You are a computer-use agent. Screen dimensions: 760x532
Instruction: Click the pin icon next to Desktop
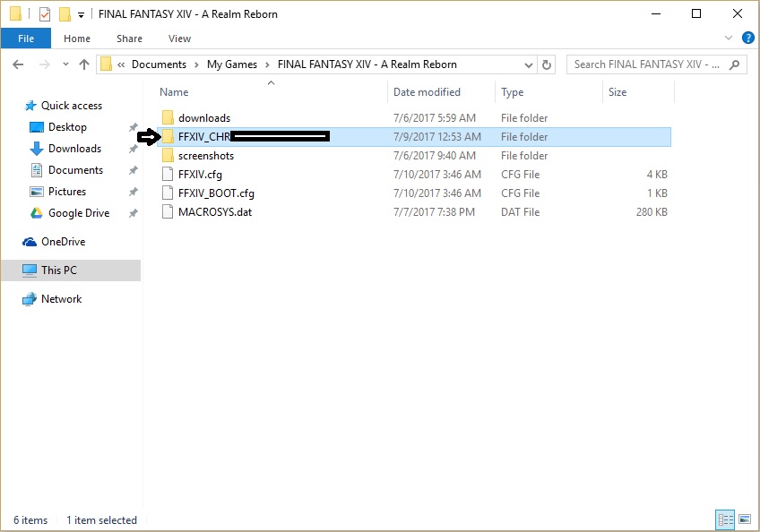[x=133, y=127]
